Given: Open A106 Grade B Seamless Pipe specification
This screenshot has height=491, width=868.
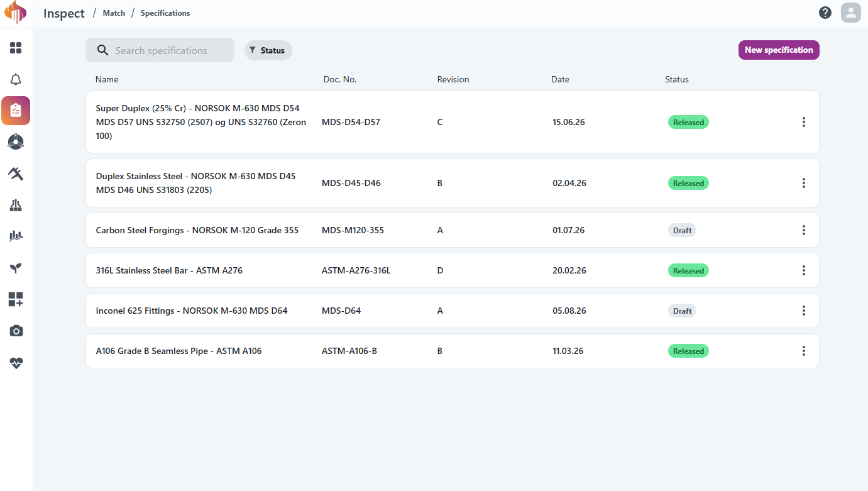Looking at the screenshot, I should [453, 351].
